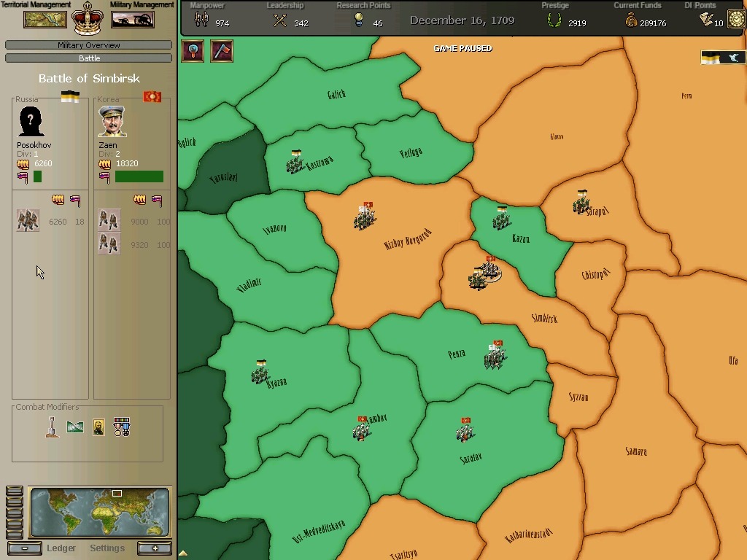Image resolution: width=747 pixels, height=560 pixels.
Task: Click the terrain combat modifier icon
Action: tap(75, 427)
